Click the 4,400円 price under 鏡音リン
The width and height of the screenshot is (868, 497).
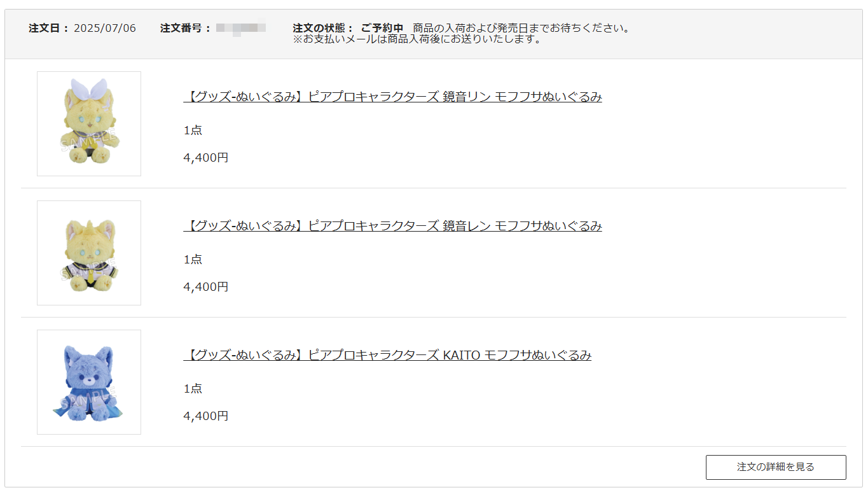pos(206,158)
